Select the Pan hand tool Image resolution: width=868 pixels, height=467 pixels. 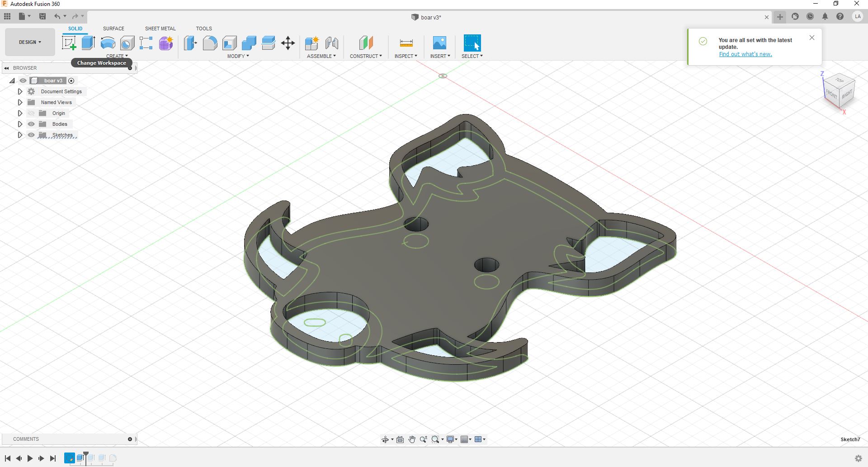(x=412, y=439)
